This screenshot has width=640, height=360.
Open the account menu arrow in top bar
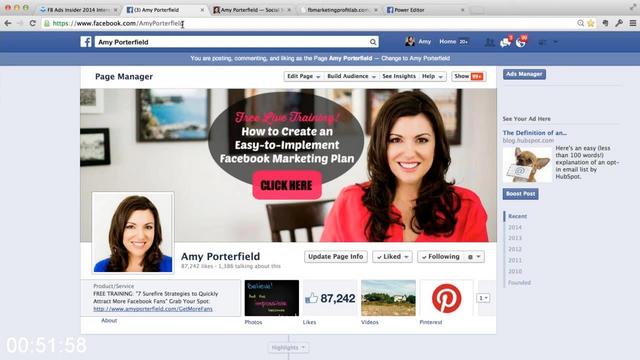(555, 42)
